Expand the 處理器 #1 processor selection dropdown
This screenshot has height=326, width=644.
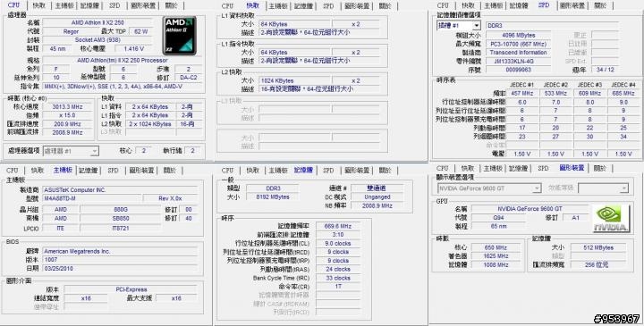pyautogui.click(x=71, y=151)
